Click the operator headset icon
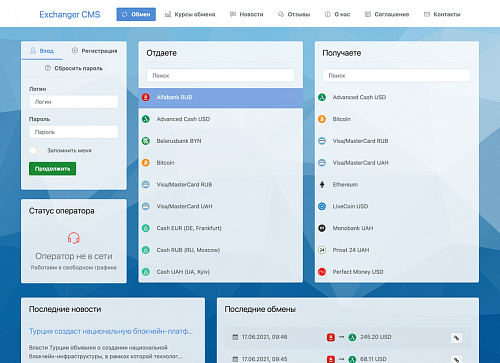Viewport: 500px width, 363px height. (74, 238)
